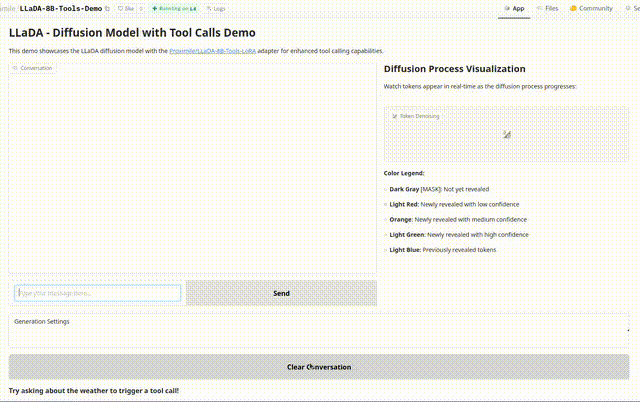Image resolution: width=640 pixels, height=402 pixels.
Task: Open the Community tab
Action: click(x=591, y=8)
